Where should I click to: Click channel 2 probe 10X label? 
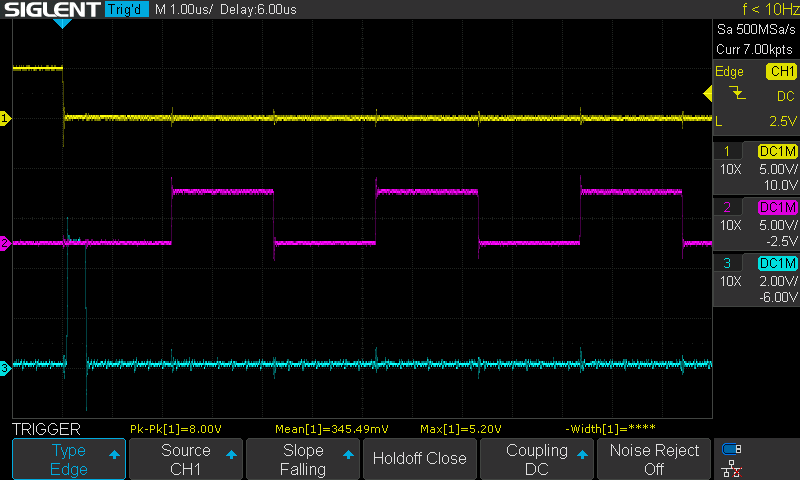731,225
